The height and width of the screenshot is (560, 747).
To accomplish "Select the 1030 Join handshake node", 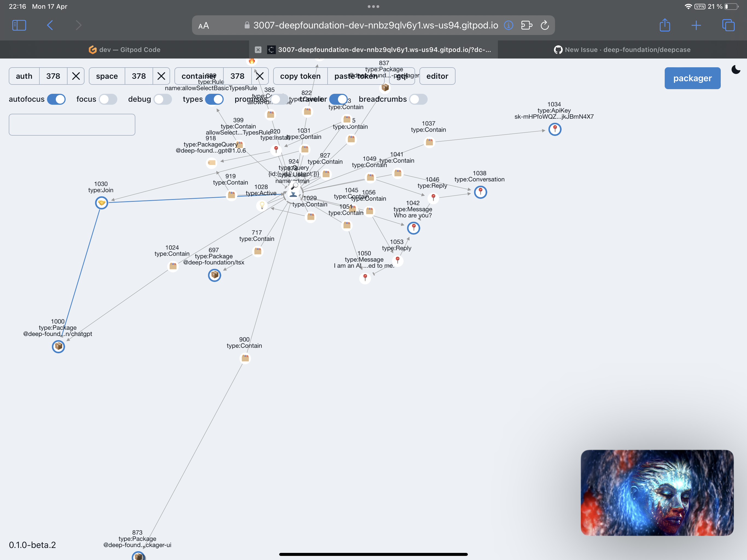I will pos(101,203).
